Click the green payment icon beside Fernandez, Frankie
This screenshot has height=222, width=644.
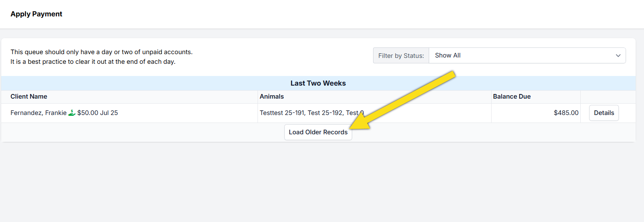click(x=72, y=112)
